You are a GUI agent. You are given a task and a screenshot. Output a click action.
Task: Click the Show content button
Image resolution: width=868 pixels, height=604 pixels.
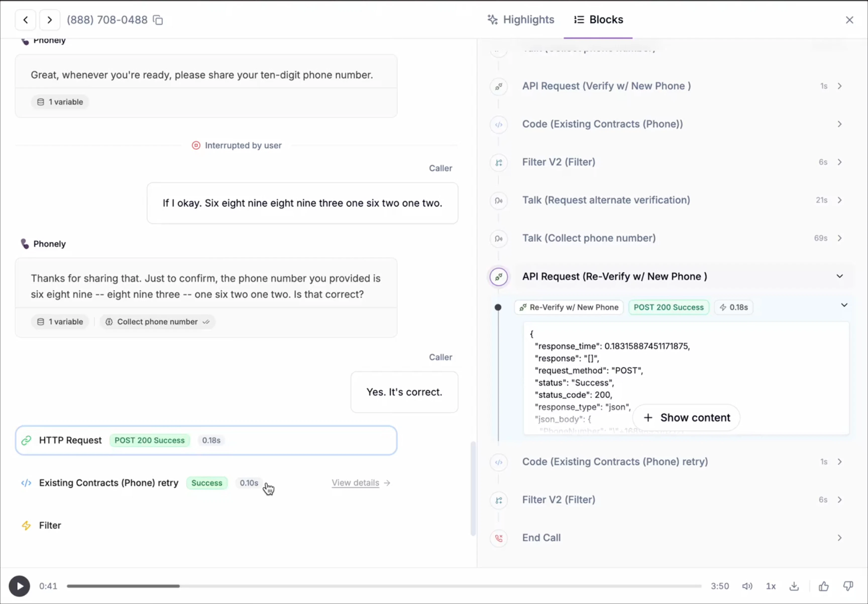(x=686, y=418)
